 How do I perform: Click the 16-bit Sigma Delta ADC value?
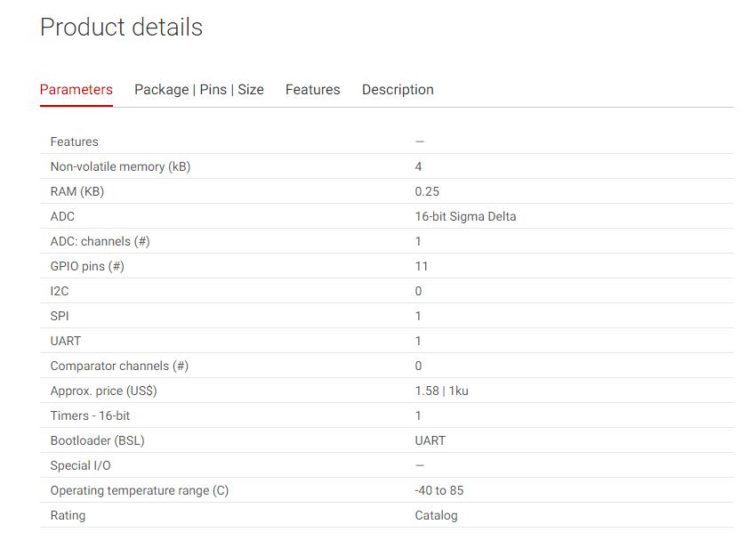click(466, 216)
